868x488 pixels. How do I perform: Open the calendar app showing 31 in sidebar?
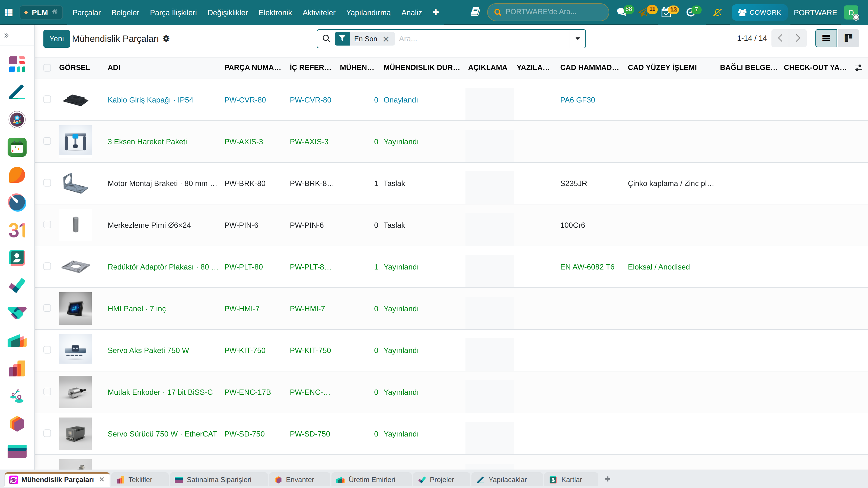pos(17,230)
